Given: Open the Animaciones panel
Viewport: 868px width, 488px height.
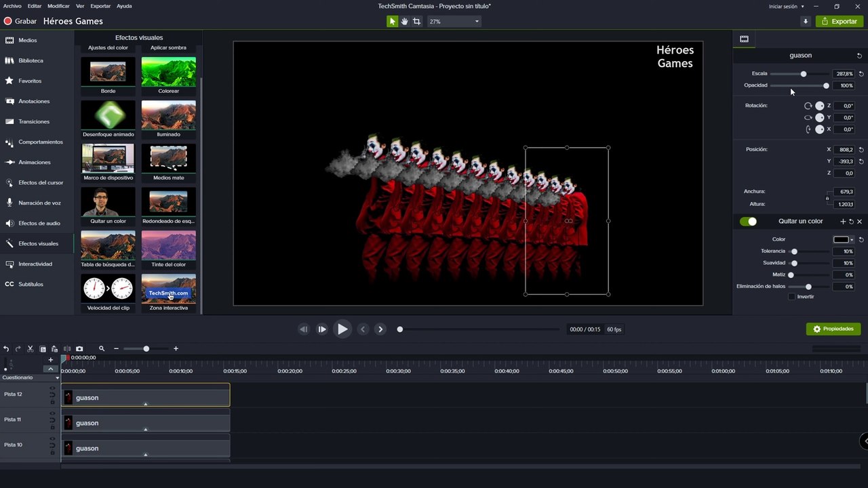Looking at the screenshot, I should (x=37, y=162).
